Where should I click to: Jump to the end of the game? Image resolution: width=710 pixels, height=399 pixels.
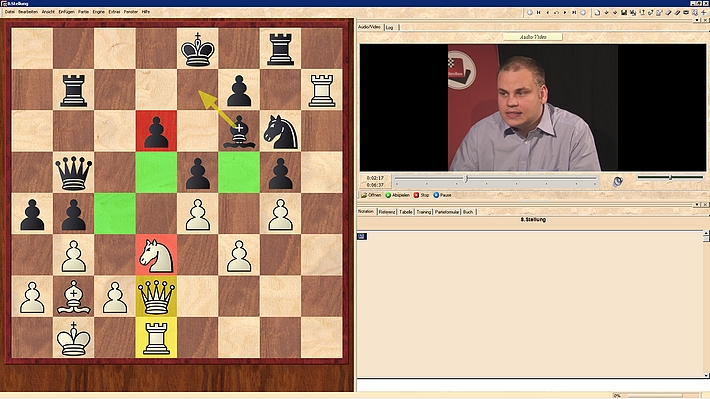(x=574, y=12)
